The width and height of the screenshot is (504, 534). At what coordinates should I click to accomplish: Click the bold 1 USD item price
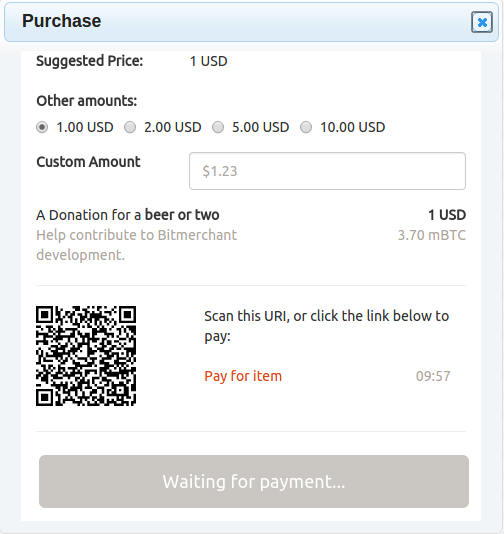pos(447,215)
